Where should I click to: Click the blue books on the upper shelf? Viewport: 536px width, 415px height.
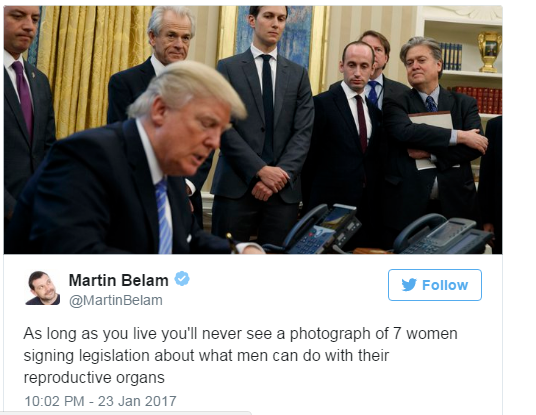451,57
